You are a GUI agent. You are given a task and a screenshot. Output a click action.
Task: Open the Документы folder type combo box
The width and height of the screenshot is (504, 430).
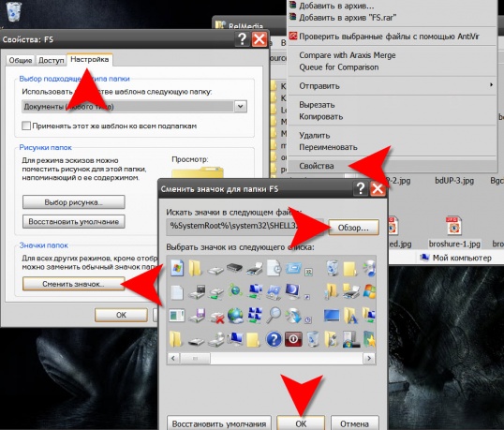pyautogui.click(x=134, y=107)
